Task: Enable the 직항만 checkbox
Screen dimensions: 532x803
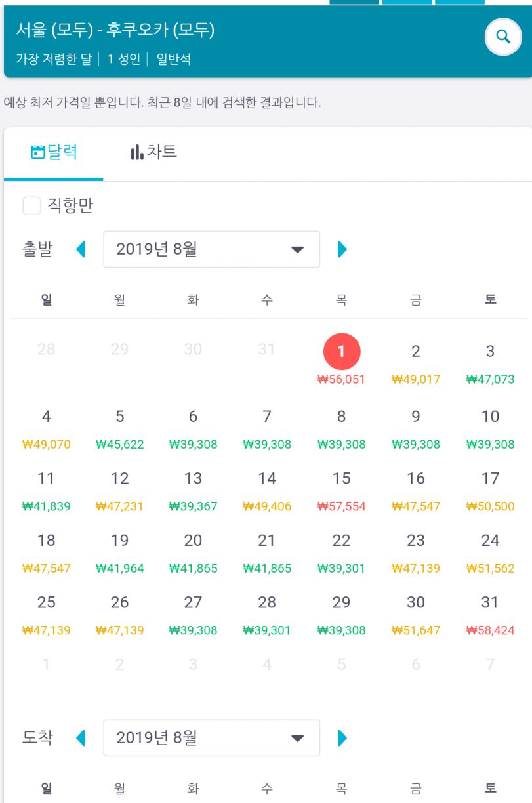Action: [32, 206]
